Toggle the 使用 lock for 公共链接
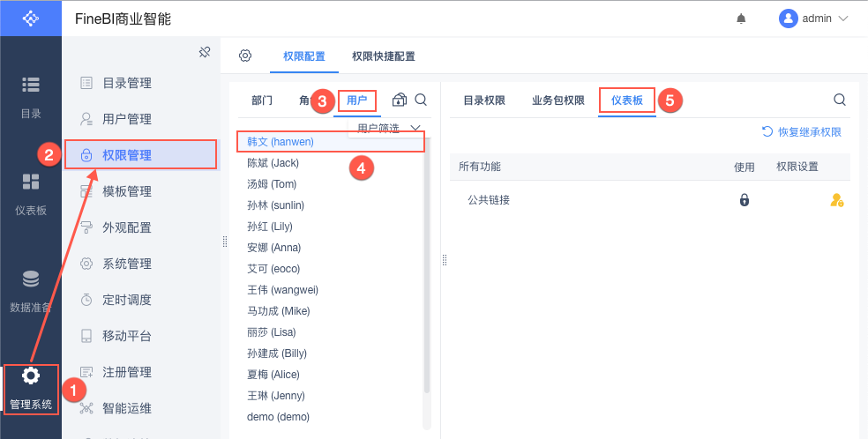This screenshot has width=868, height=439. (x=744, y=200)
